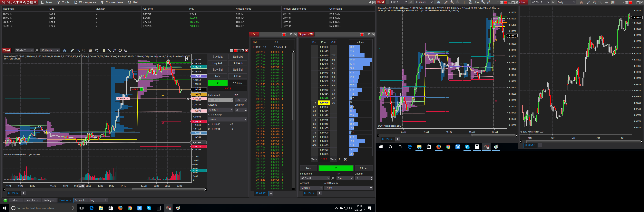Open chart properties list icon in 15 Minute chart
Image resolution: width=644 pixels, height=212 pixels.
[126, 50]
